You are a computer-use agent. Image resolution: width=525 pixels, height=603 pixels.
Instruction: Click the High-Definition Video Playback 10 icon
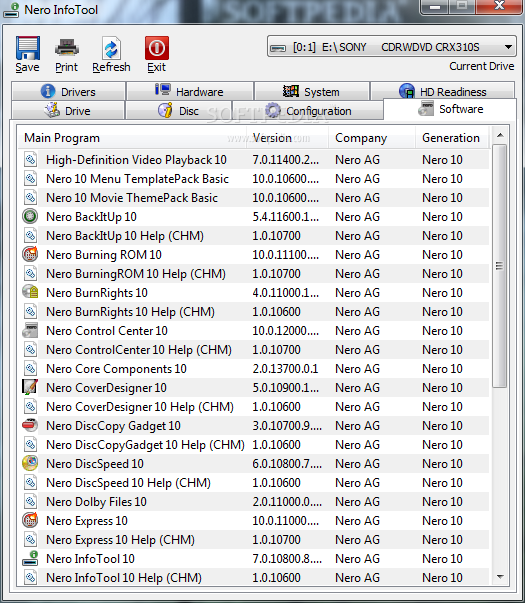[30, 160]
